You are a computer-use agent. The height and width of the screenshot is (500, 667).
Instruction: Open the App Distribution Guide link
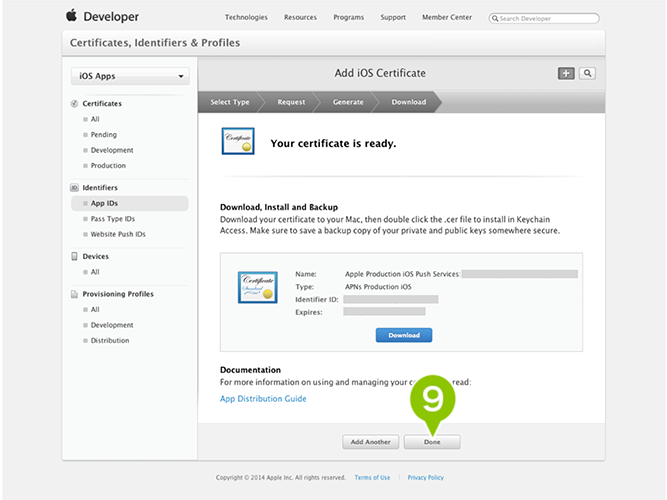(263, 399)
